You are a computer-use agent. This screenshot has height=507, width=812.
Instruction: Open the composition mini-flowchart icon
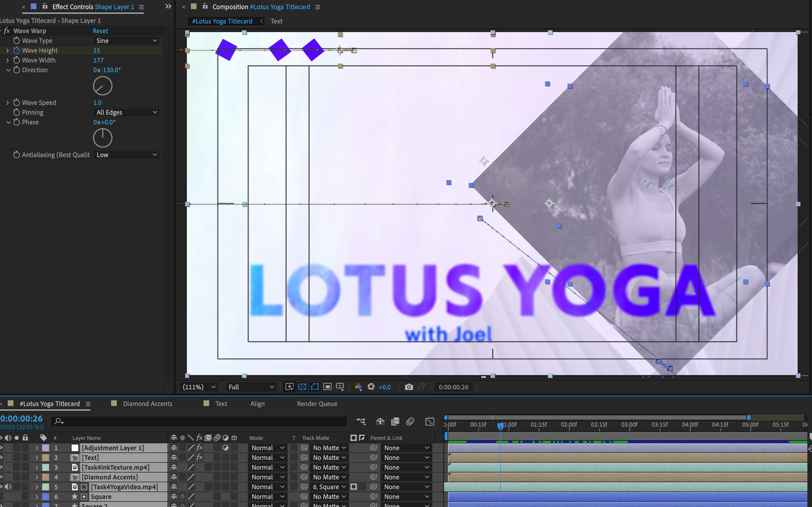coord(361,421)
